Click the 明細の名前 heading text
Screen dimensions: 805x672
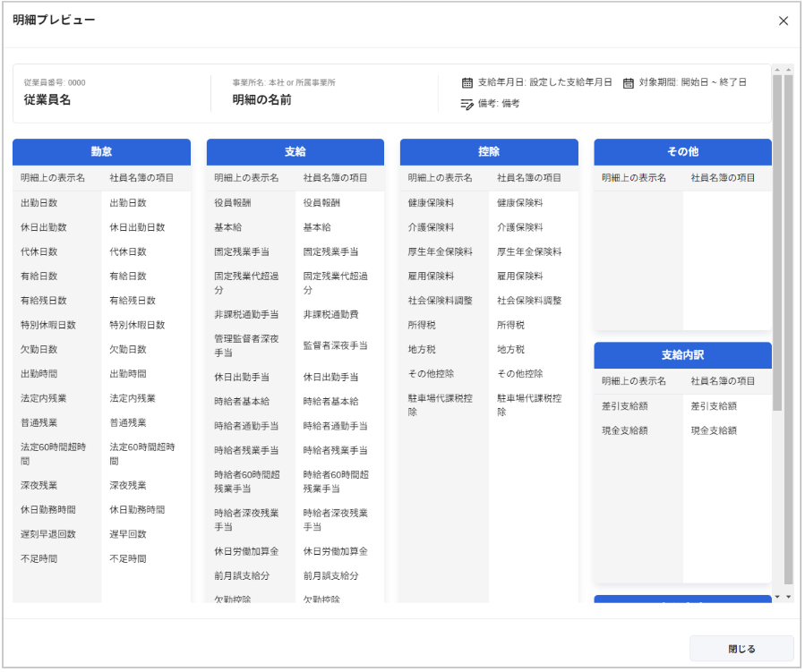261,100
